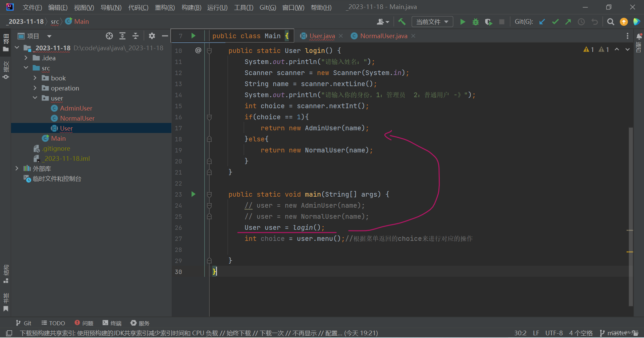Collapse all in Project panel

[136, 36]
